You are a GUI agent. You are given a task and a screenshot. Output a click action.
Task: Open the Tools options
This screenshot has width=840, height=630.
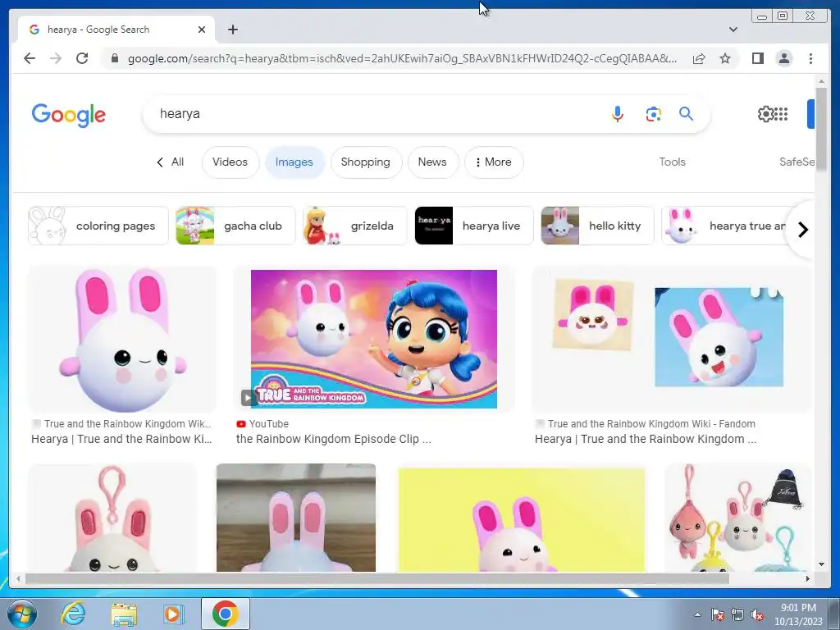673,162
